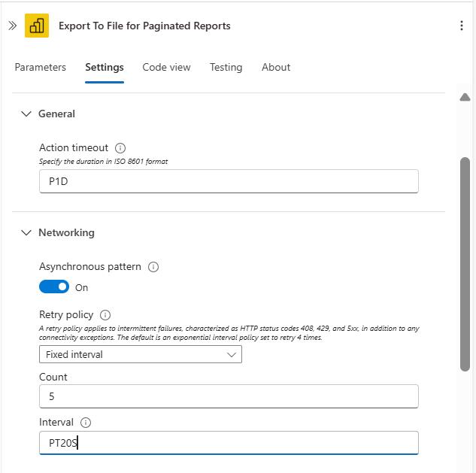Click the Networking section heading
Screen dimensions: 476x473
point(66,233)
